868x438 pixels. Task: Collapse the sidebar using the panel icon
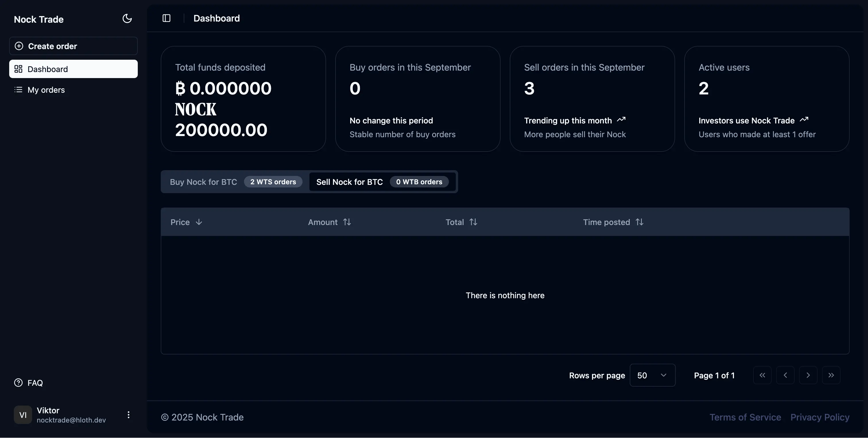coord(166,18)
